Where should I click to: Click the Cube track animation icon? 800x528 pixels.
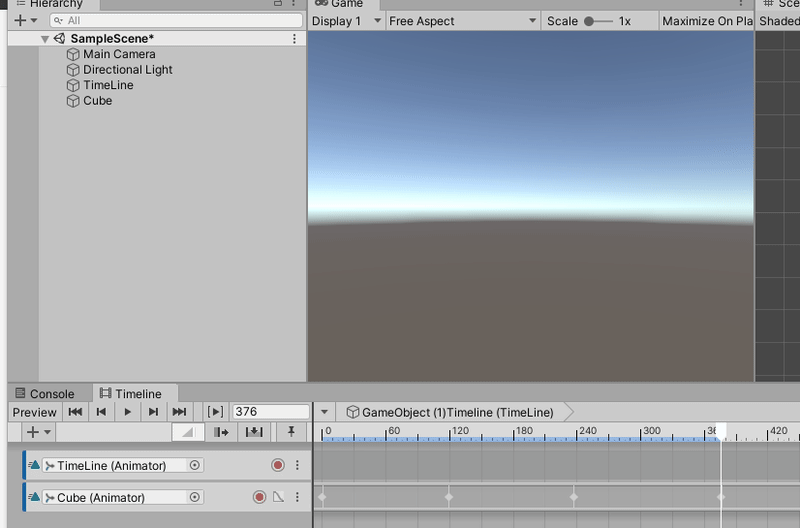tap(34, 497)
